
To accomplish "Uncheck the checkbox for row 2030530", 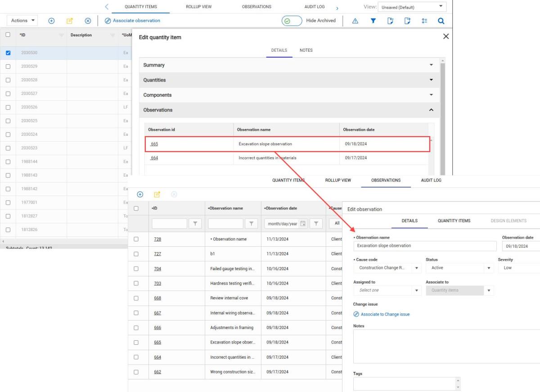I will point(8,53).
